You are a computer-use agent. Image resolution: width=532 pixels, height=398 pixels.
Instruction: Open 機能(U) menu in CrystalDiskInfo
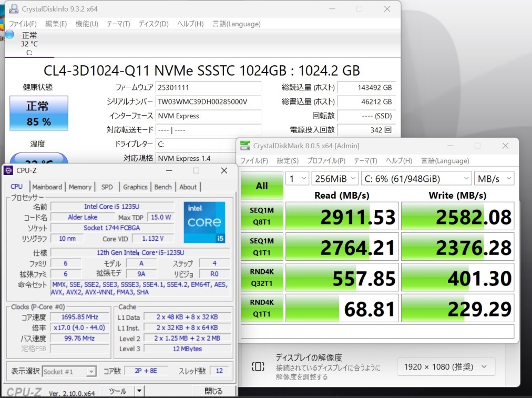pyautogui.click(x=87, y=24)
